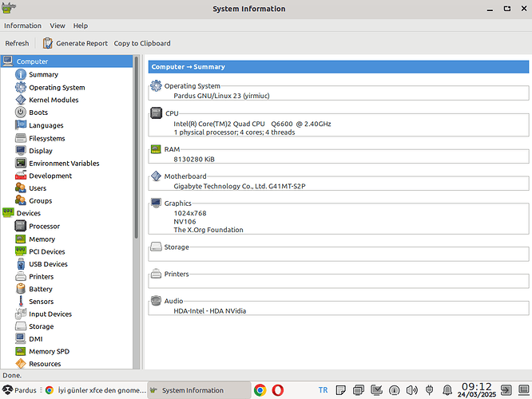Open the Input Devices icon
The height and width of the screenshot is (399, 532).
coord(21,314)
